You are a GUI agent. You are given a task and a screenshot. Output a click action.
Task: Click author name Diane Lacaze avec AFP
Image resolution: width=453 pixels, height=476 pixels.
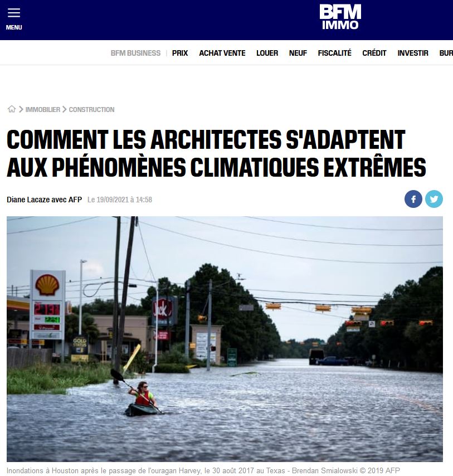45,200
